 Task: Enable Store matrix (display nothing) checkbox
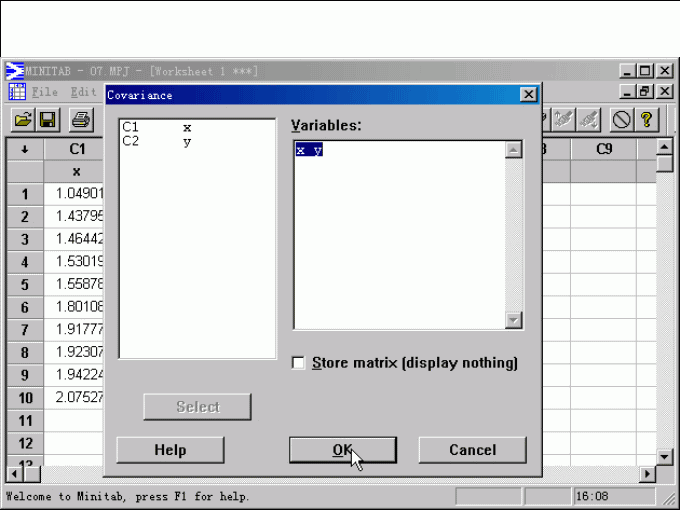coord(298,363)
